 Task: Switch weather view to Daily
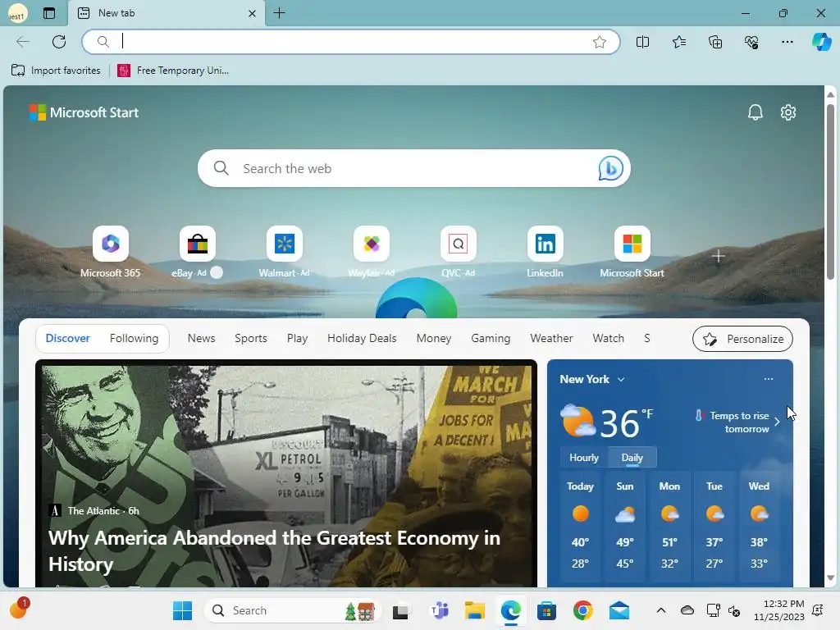coord(632,458)
